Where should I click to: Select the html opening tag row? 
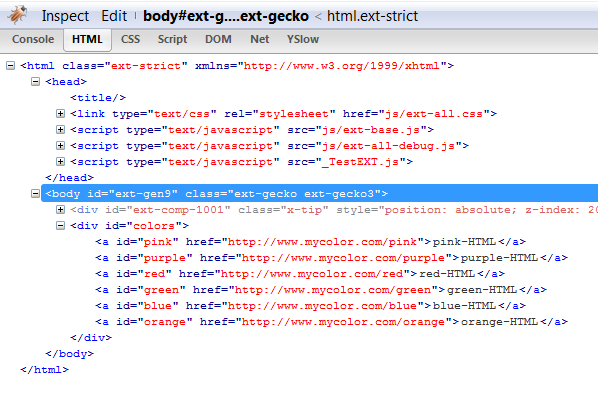(237, 66)
